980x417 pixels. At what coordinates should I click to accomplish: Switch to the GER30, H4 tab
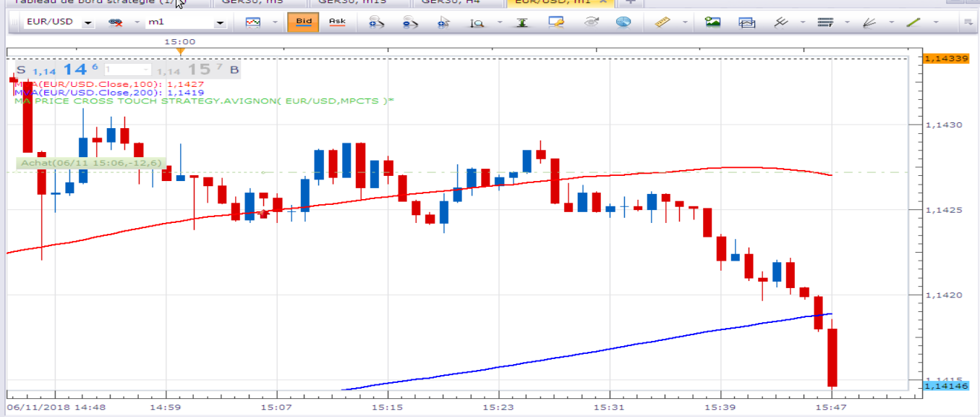point(447,3)
